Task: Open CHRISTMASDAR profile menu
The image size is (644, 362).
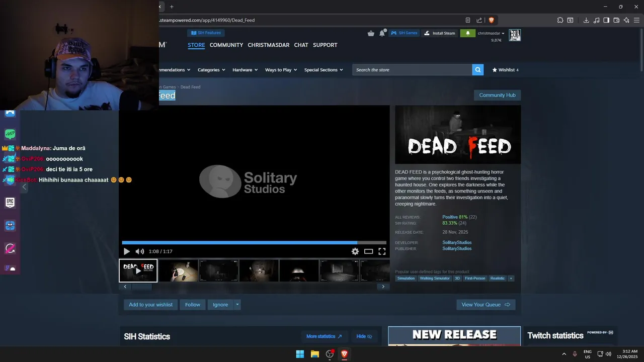Action: click(x=269, y=45)
